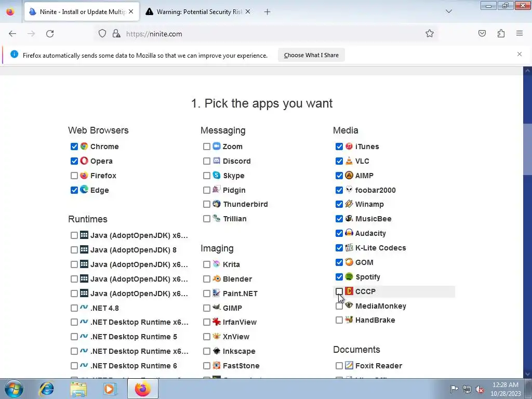Click the Audacity headphones icon

349,233
